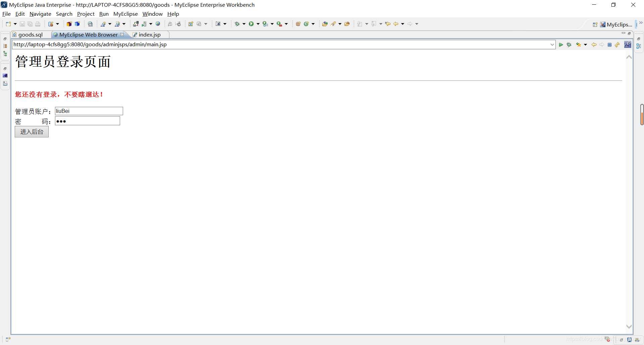The image size is (644, 345).
Task: Open the New wizard dropdown arrow
Action: coord(15,24)
